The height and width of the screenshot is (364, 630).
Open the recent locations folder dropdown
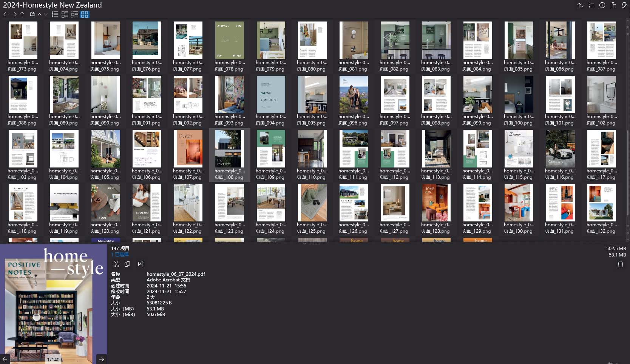click(32, 14)
